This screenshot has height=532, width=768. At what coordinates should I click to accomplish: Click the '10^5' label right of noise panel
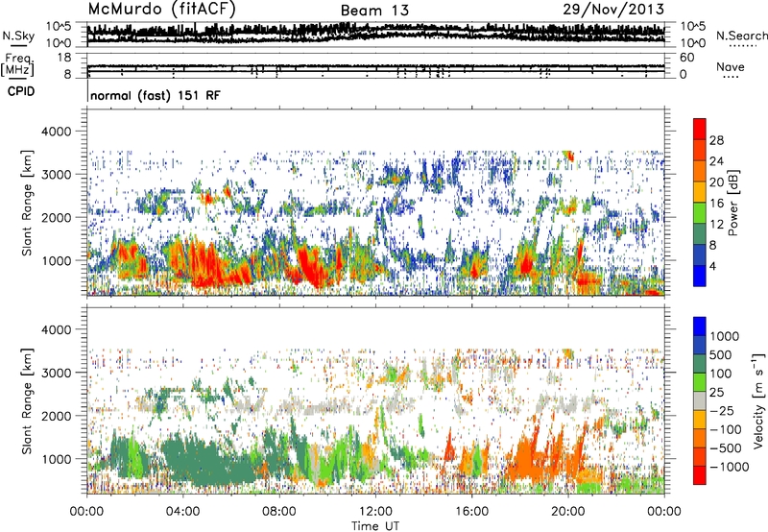pyautogui.click(x=693, y=26)
